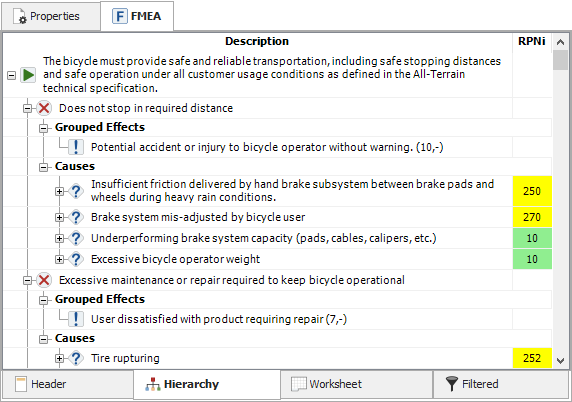Viewport: 572px width, 402px height.
Task: Click the scrollbar down arrow
Action: (560, 361)
